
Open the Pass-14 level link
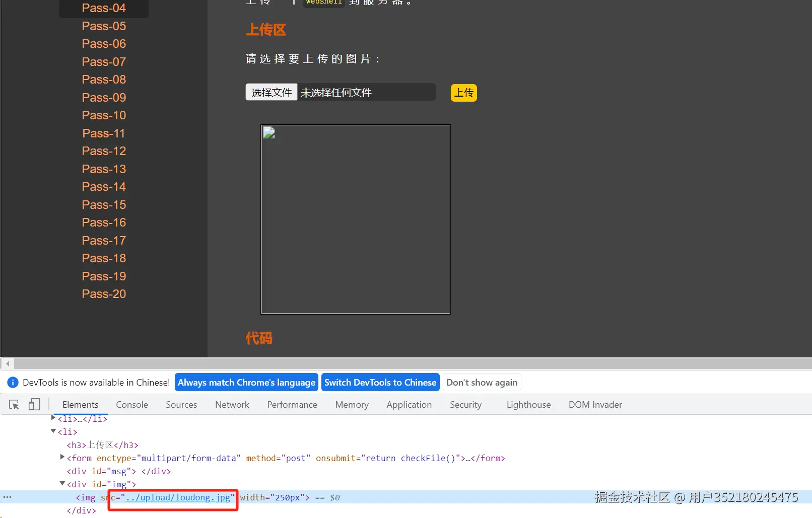click(x=104, y=187)
